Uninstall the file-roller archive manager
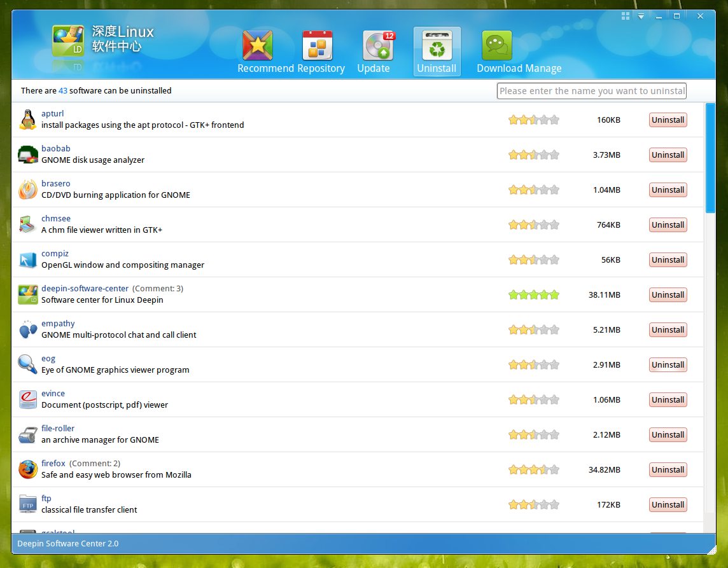728x568 pixels. pos(668,435)
